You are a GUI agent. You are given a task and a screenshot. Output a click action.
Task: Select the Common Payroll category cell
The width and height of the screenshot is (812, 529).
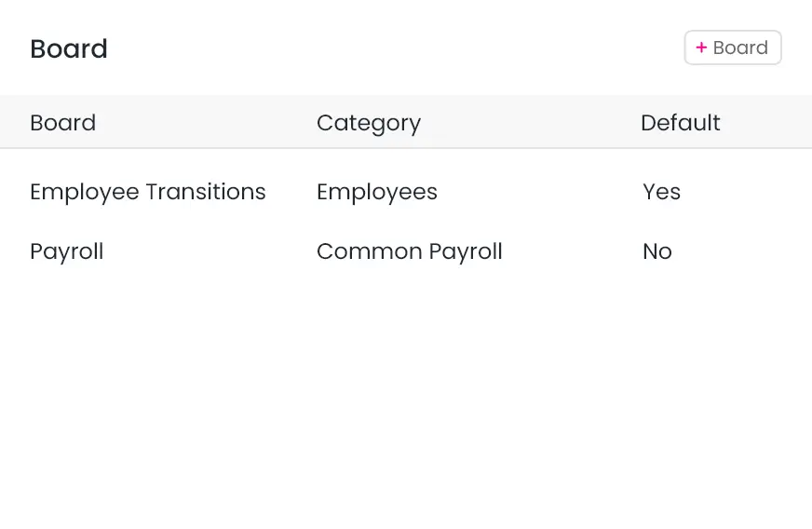409,251
